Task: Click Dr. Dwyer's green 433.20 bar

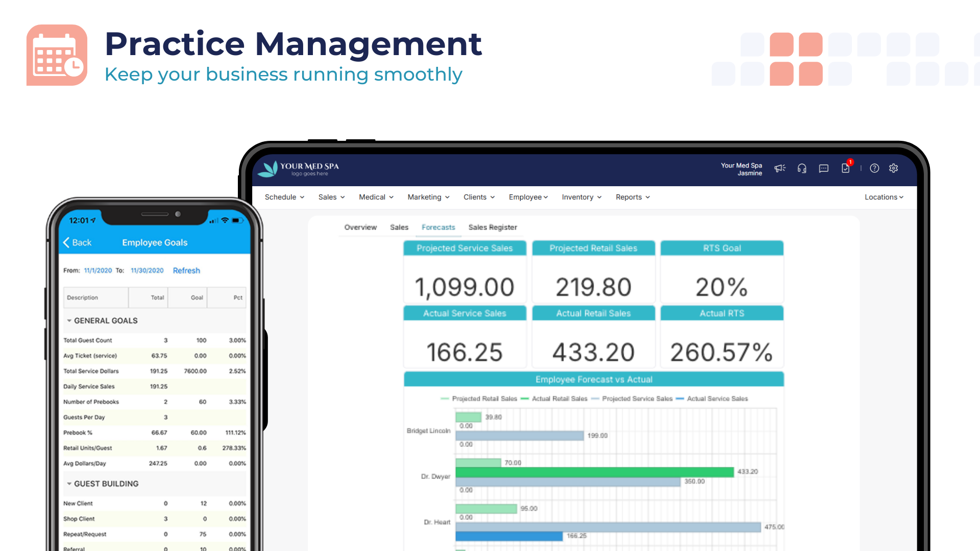Action: click(x=594, y=472)
